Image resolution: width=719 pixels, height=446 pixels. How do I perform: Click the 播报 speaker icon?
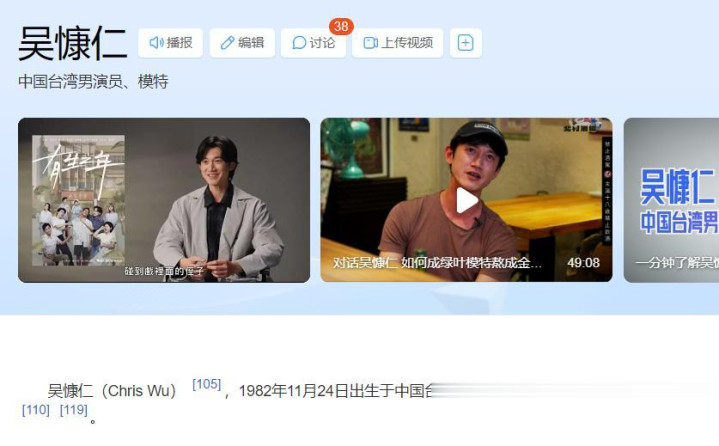click(x=157, y=43)
